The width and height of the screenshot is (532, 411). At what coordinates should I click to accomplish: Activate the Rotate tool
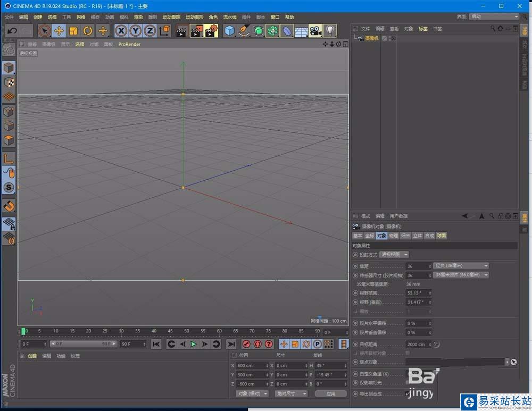pos(88,31)
